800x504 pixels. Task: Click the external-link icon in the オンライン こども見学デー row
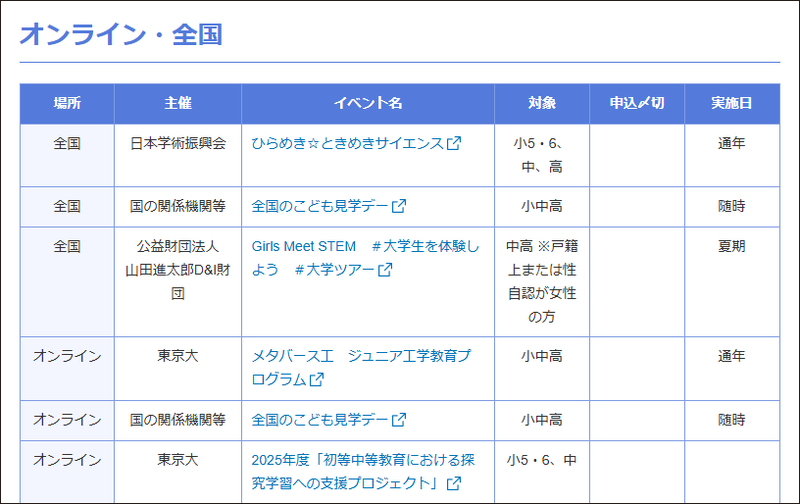click(x=399, y=420)
